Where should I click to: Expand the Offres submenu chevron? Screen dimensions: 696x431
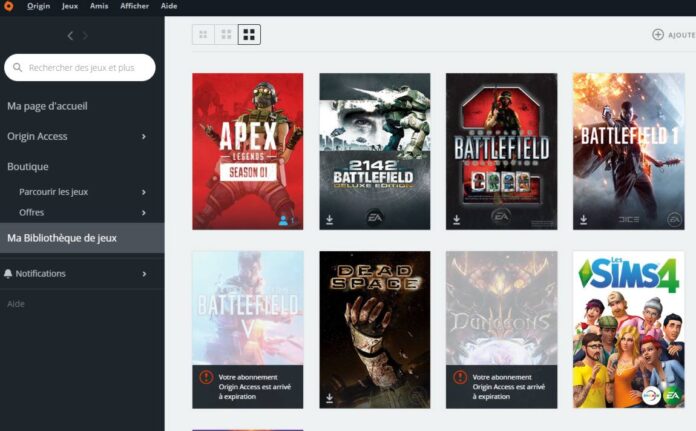point(144,212)
